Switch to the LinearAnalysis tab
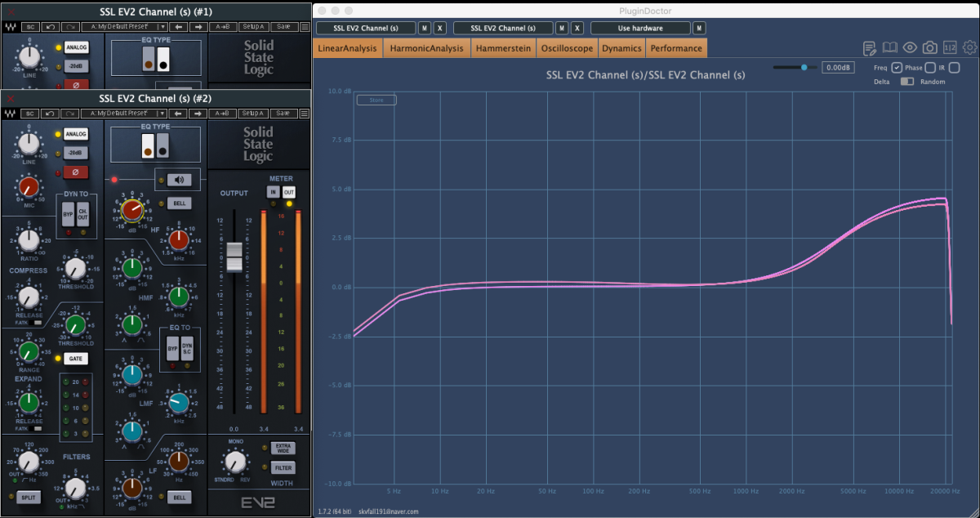 348,48
